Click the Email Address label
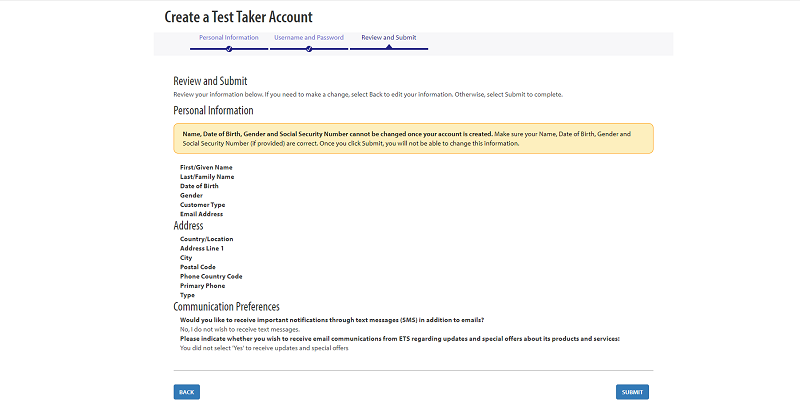This screenshot has height=400, width=800. 201,214
